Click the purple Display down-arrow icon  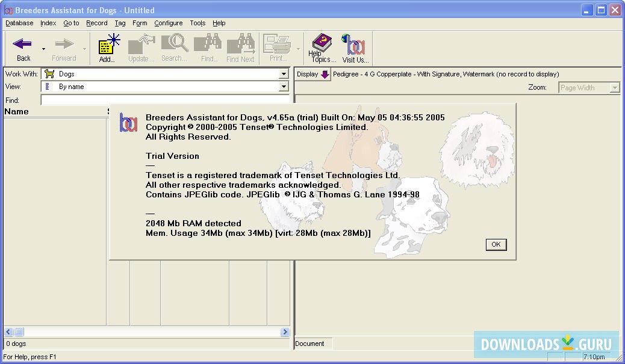[x=325, y=74]
